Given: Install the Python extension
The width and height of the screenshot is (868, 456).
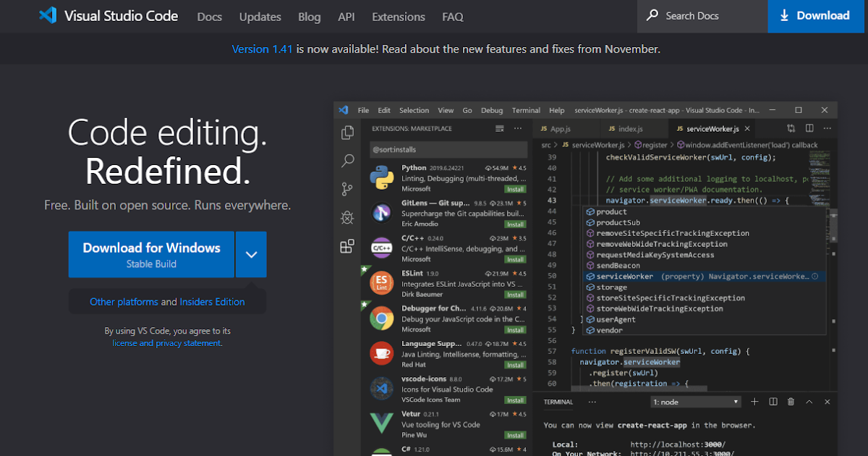Looking at the screenshot, I should [516, 189].
